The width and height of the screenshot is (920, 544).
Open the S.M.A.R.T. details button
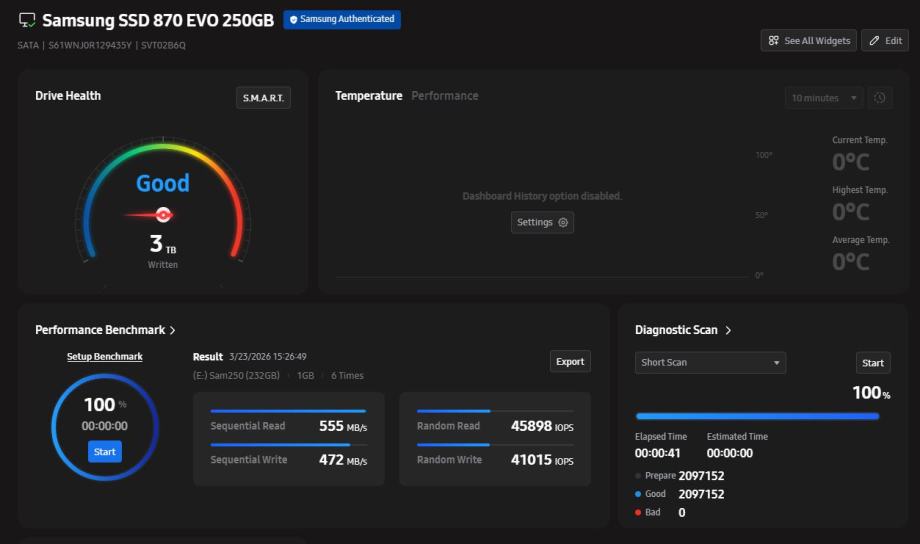[263, 98]
